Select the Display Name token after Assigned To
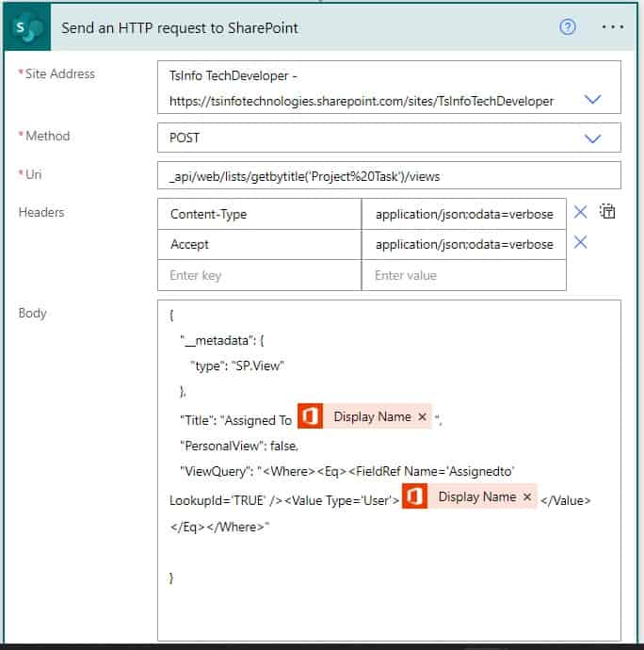This screenshot has height=650, width=644. (x=364, y=416)
